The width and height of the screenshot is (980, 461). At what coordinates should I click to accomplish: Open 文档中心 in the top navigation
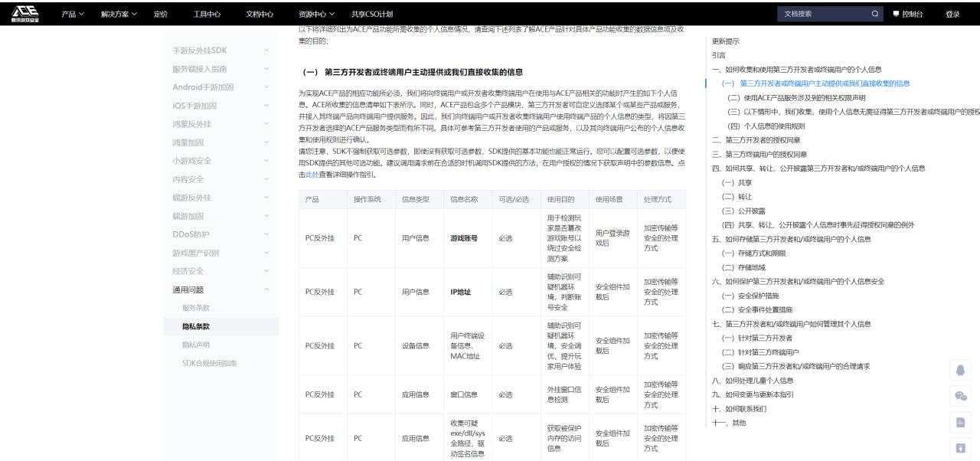coord(260,14)
